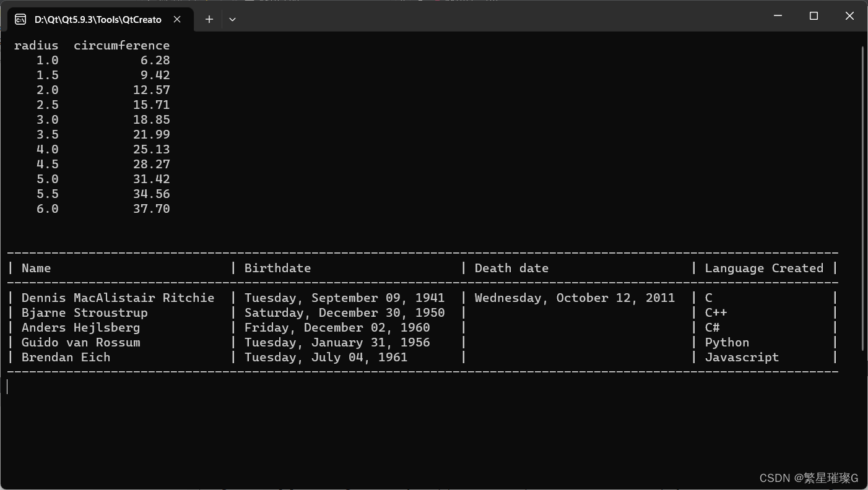This screenshot has height=490, width=868.
Task: Click the language 'Python' cell
Action: click(727, 342)
